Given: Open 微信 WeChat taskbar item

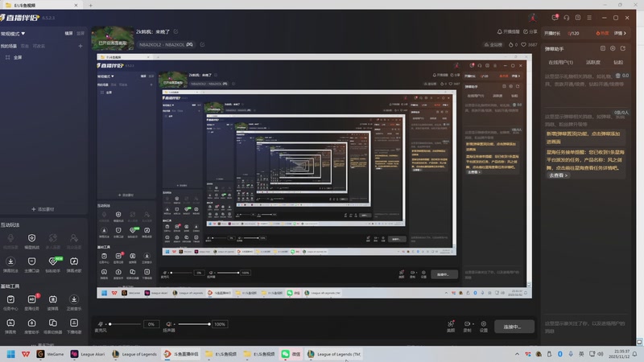Looking at the screenshot, I should click(x=291, y=354).
